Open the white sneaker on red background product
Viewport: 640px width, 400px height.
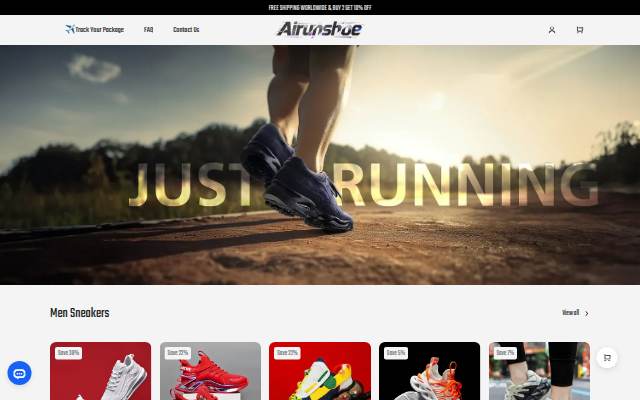click(100, 371)
